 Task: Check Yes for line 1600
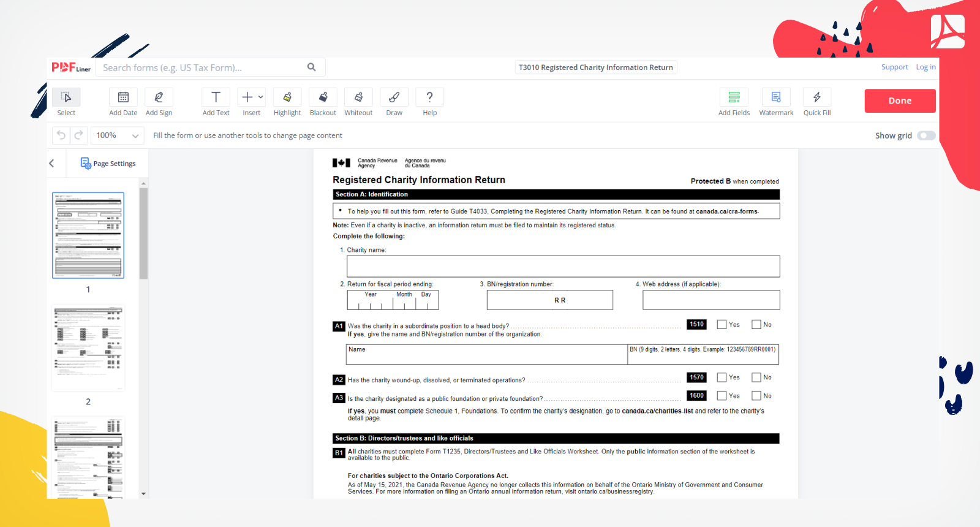click(722, 396)
